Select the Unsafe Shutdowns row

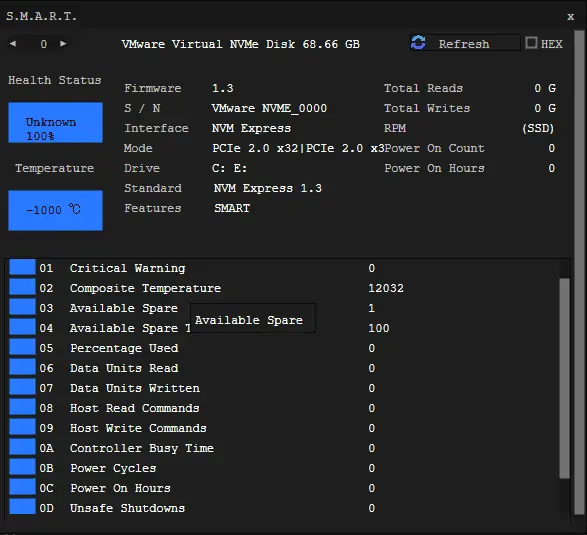[283, 508]
